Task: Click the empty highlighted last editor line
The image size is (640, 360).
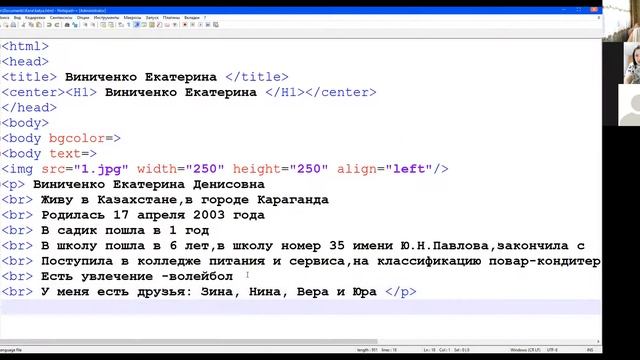Action: (x=300, y=307)
